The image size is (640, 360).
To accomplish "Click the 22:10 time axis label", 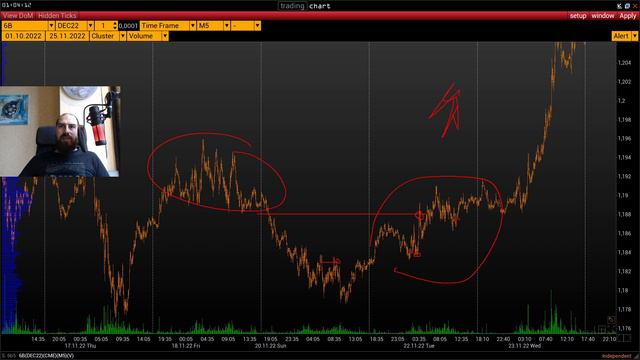I will pos(609,339).
